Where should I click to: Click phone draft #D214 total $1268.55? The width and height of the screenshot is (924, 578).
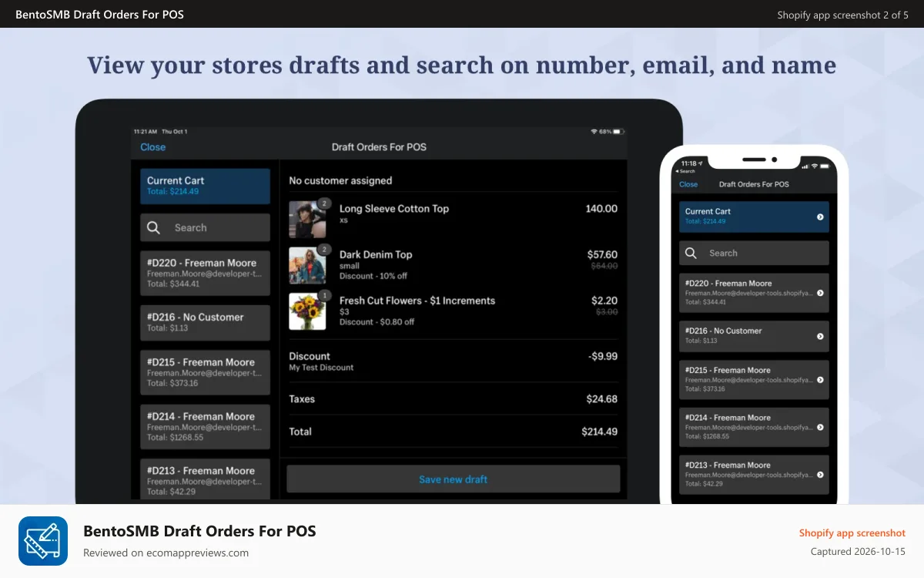[707, 436]
